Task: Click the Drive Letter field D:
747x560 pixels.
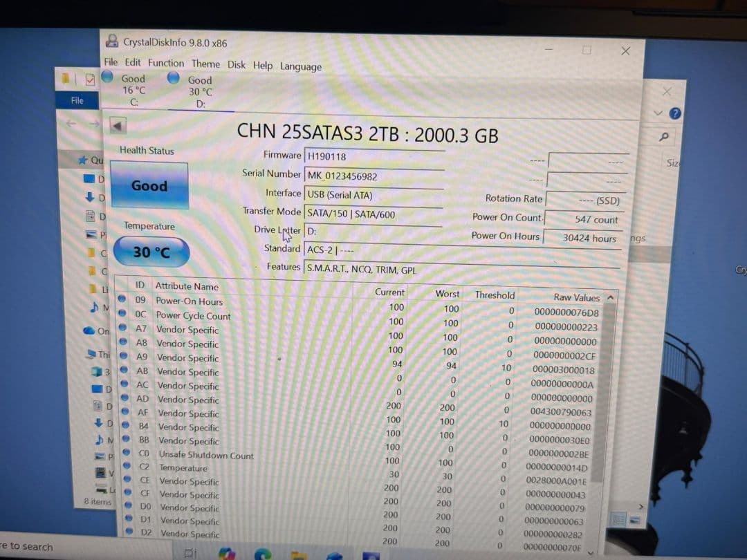Action: pos(373,232)
